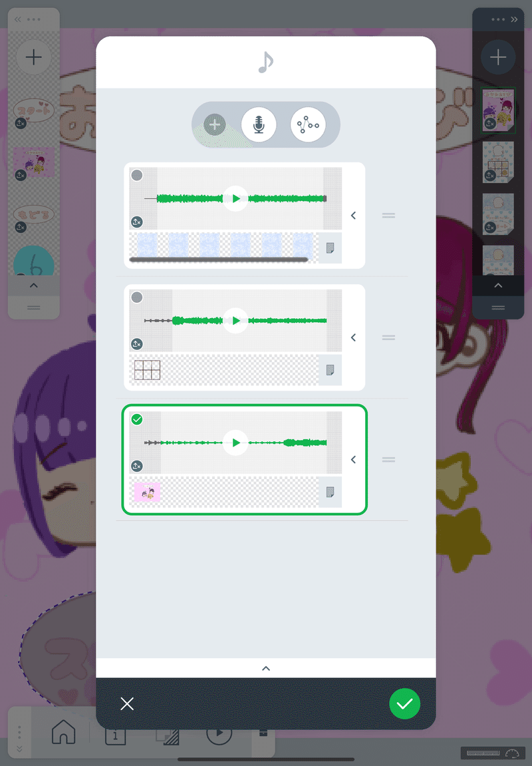This screenshot has width=532, height=766.
Task: Collapse the dialog with bottom up-chevron
Action: 266,668
